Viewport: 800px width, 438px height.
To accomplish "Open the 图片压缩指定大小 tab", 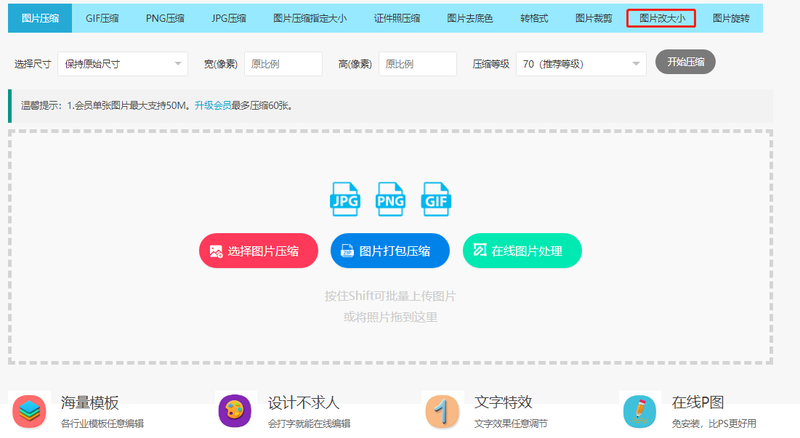I will (x=310, y=18).
